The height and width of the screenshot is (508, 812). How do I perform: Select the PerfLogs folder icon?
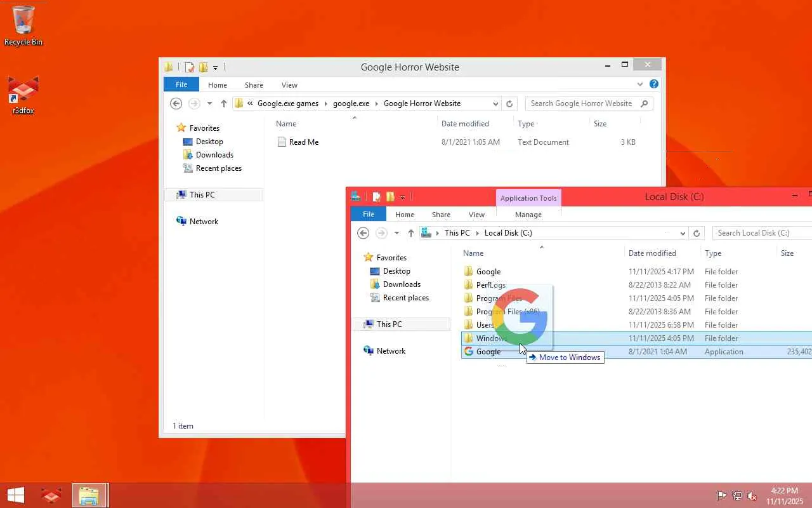coord(469,285)
